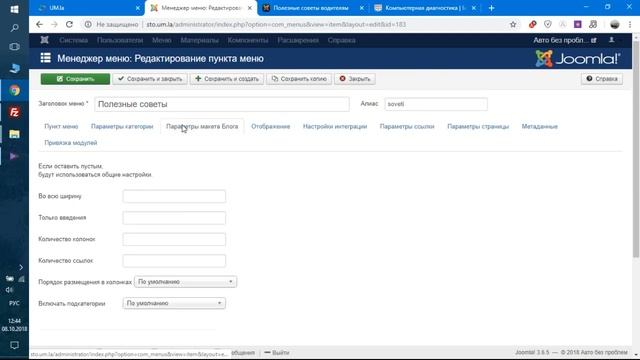Viewport: 640px width, 360px height.
Task: Open Chrome three-dot menu
Action: [630, 24]
